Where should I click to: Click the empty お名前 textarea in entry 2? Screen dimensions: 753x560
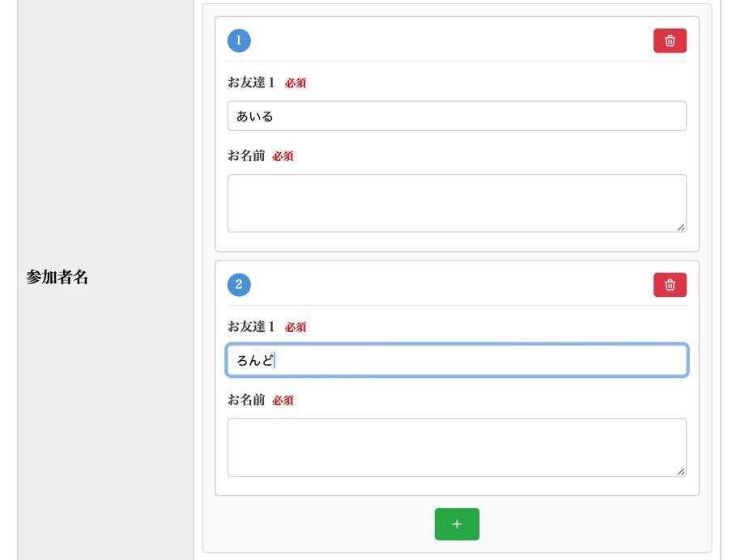[457, 448]
